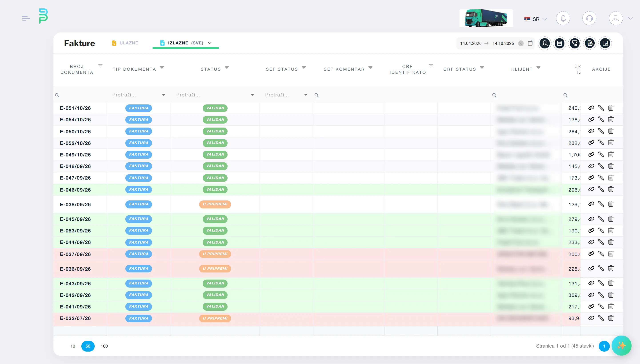This screenshot has height=364, width=640.
Task: Click the Broj dokumenta search field
Action: tap(80, 95)
